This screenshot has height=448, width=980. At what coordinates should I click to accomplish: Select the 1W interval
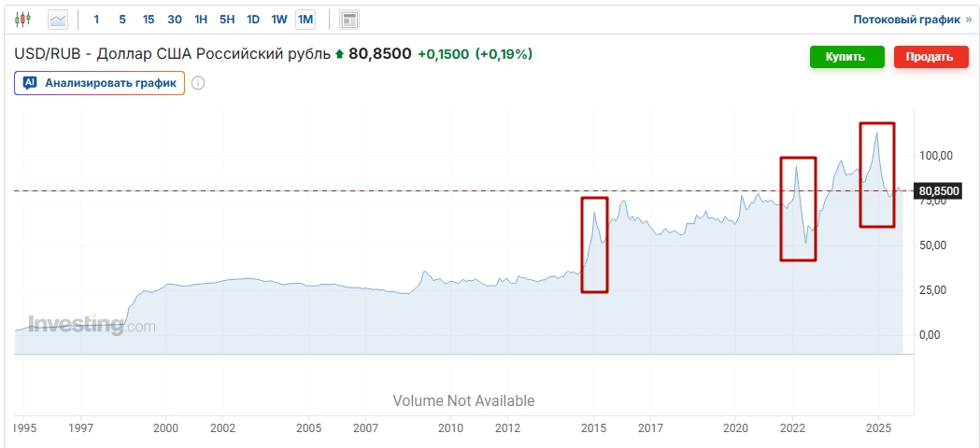[279, 19]
